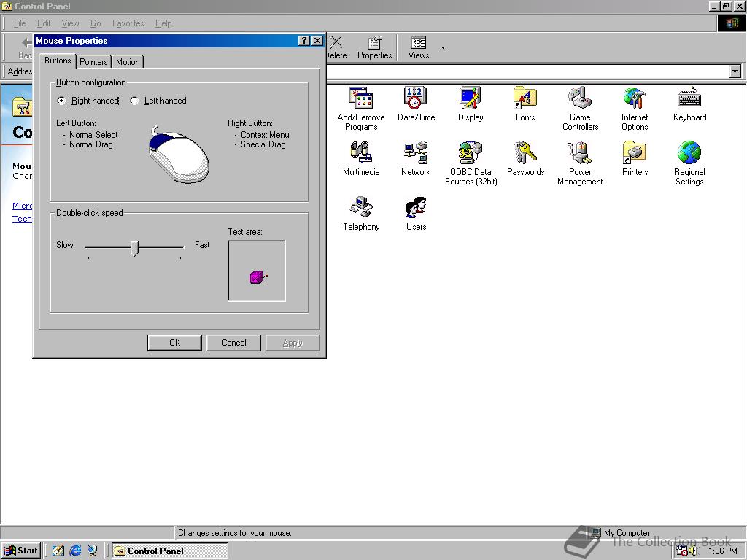Click the Show Desktop quick launch icon
The height and width of the screenshot is (560, 747).
[x=58, y=551]
